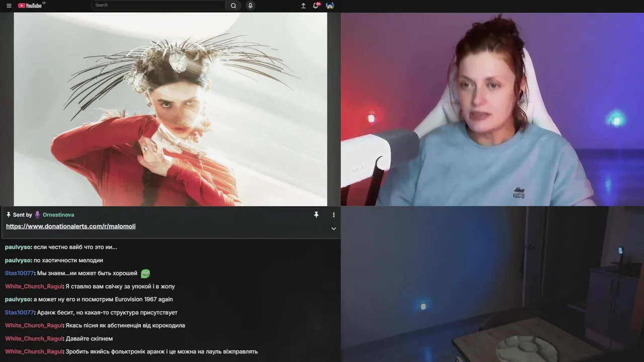Select White_Church_Ragul on 'Зробить якийсь фольктронік' message
The image size is (644, 362).
(34, 352)
